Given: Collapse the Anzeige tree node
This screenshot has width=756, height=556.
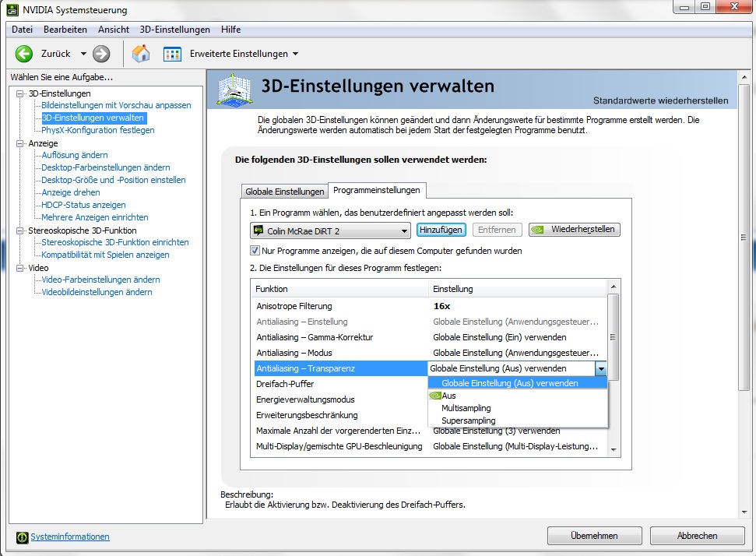Looking at the screenshot, I should click(19, 143).
